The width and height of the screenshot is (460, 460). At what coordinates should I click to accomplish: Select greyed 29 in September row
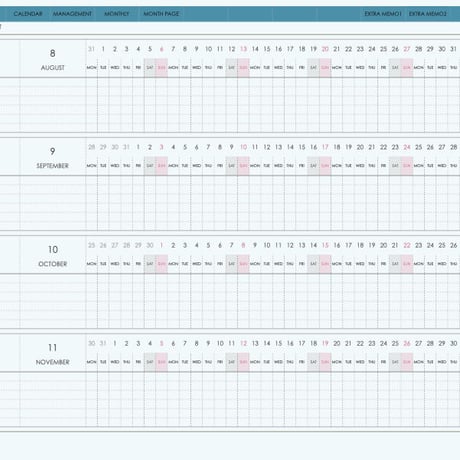coord(103,147)
